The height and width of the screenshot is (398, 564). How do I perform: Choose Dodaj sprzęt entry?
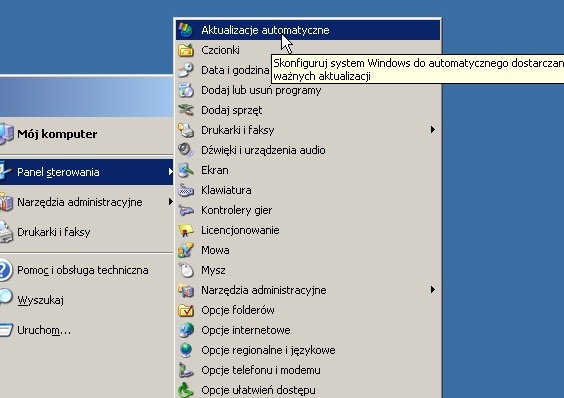(308, 110)
